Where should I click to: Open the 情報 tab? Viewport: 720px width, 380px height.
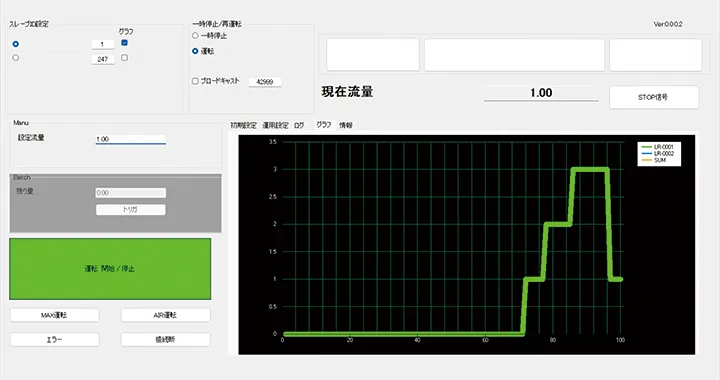pos(346,125)
